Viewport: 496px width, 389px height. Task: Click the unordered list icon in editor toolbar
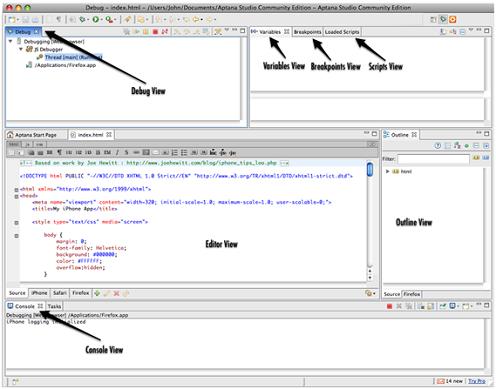pyautogui.click(x=184, y=153)
